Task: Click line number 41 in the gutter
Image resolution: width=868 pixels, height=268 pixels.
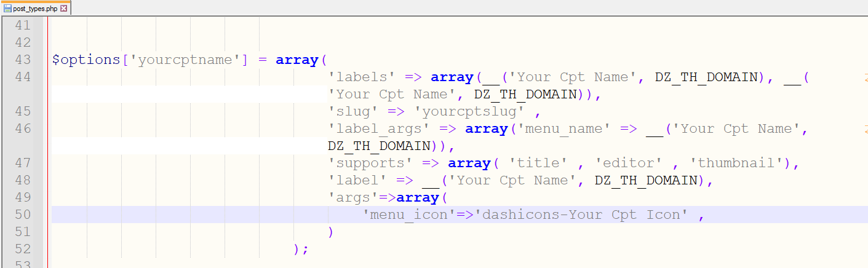Action: point(22,26)
